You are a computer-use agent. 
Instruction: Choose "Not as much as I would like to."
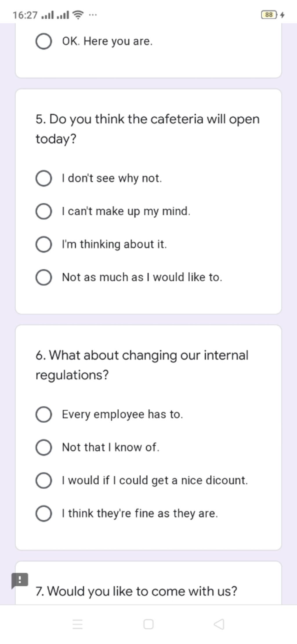[44, 277]
